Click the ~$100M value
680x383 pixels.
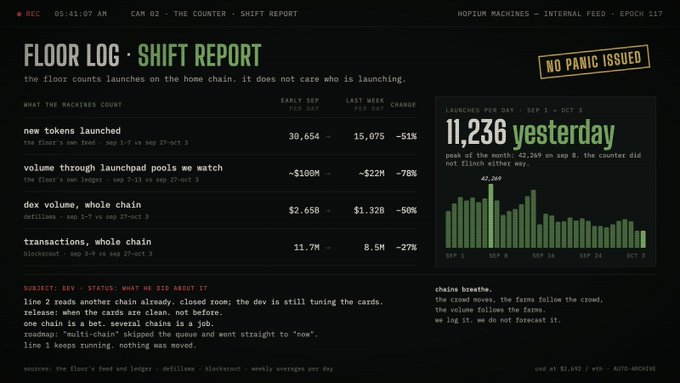click(304, 173)
